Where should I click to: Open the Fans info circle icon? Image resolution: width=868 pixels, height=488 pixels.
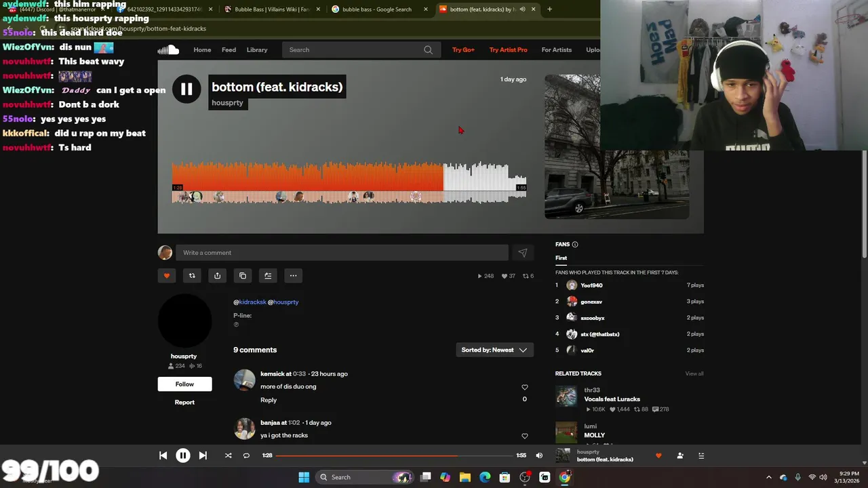(x=575, y=245)
